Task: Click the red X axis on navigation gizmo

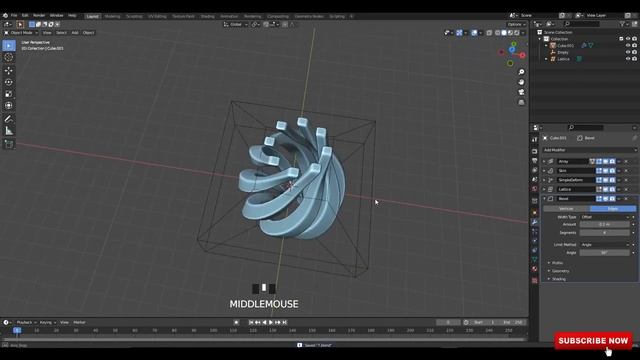Action: 522,55
